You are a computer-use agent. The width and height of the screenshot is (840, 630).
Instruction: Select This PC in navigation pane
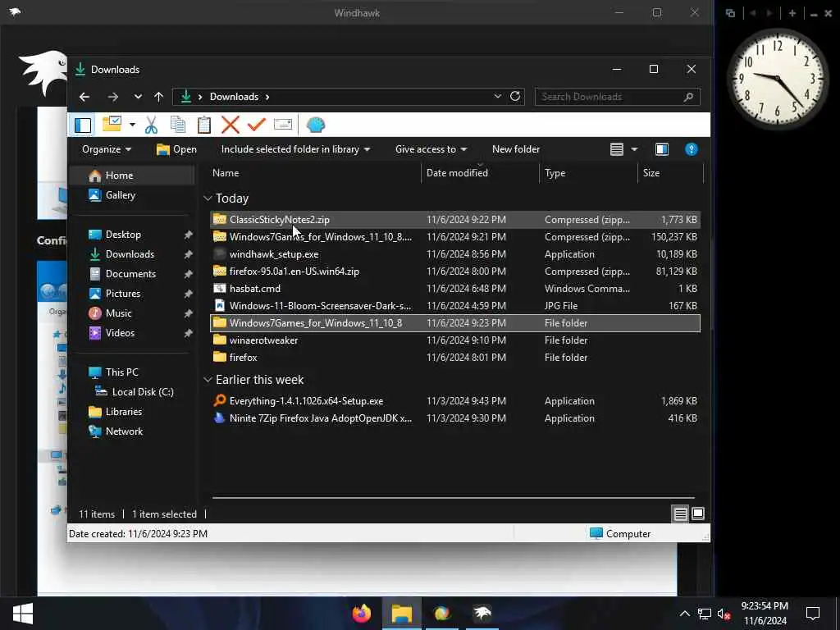(x=121, y=372)
